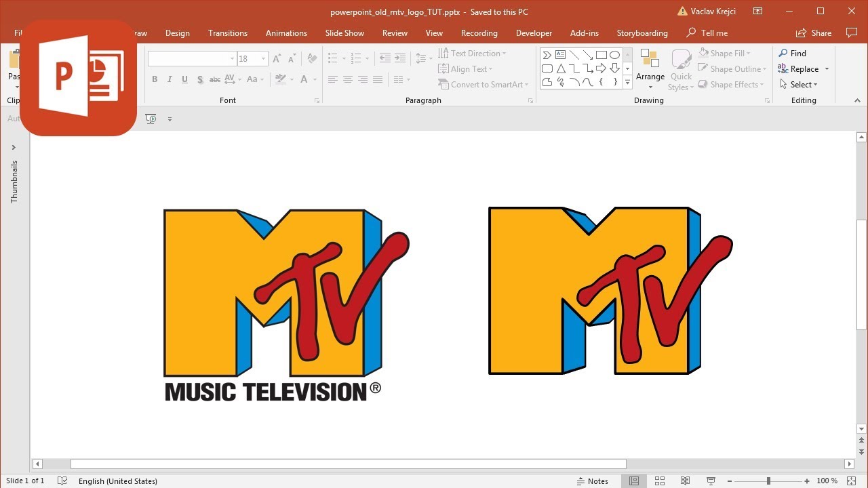Toggle Bold formatting
The height and width of the screenshot is (488, 868).
(x=155, y=79)
